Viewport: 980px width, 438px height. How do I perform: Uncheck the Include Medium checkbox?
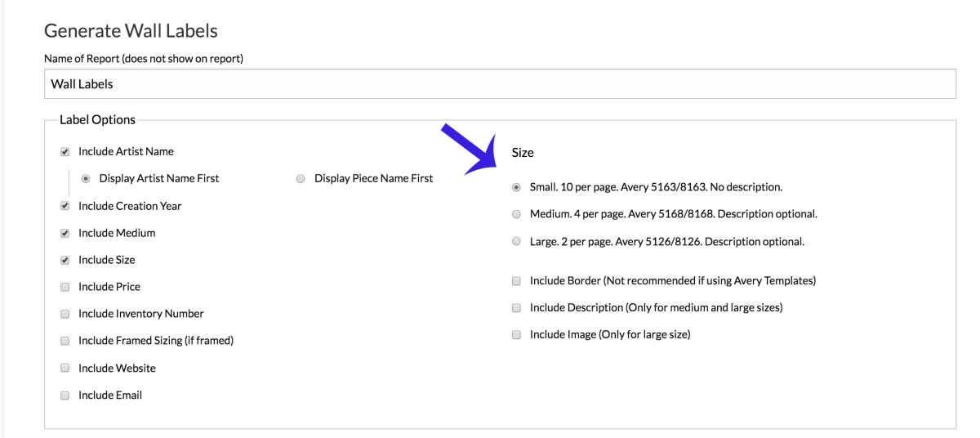(x=65, y=234)
